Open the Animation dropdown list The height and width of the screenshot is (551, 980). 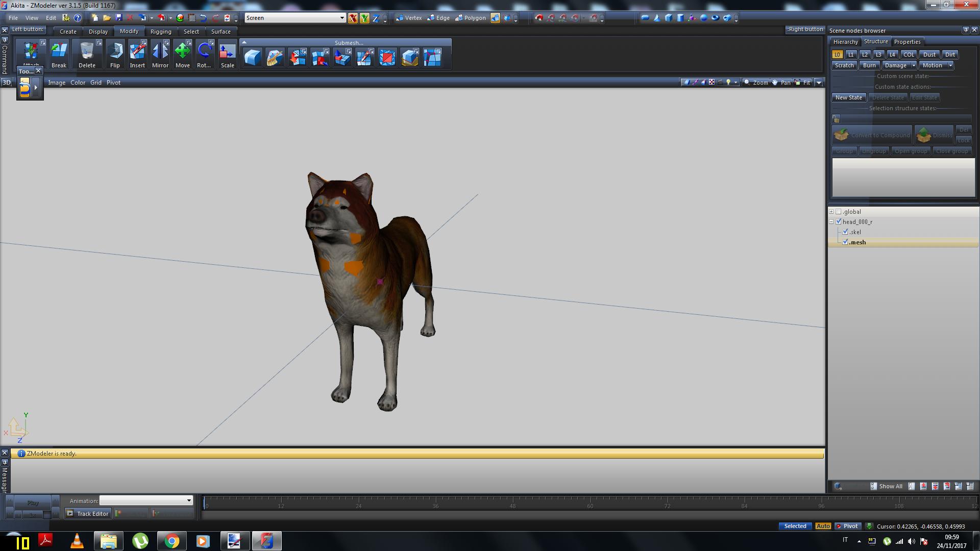pyautogui.click(x=189, y=500)
